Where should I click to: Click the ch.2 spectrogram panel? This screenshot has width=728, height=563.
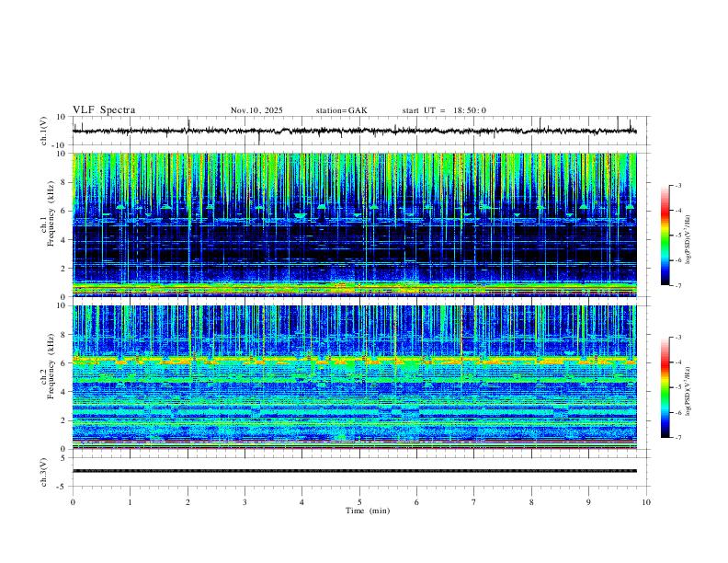(355, 377)
